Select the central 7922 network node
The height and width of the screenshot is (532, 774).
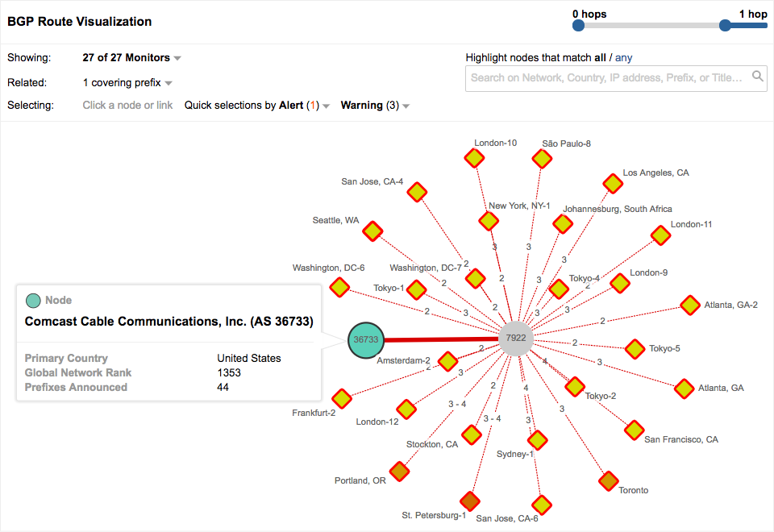tap(515, 339)
